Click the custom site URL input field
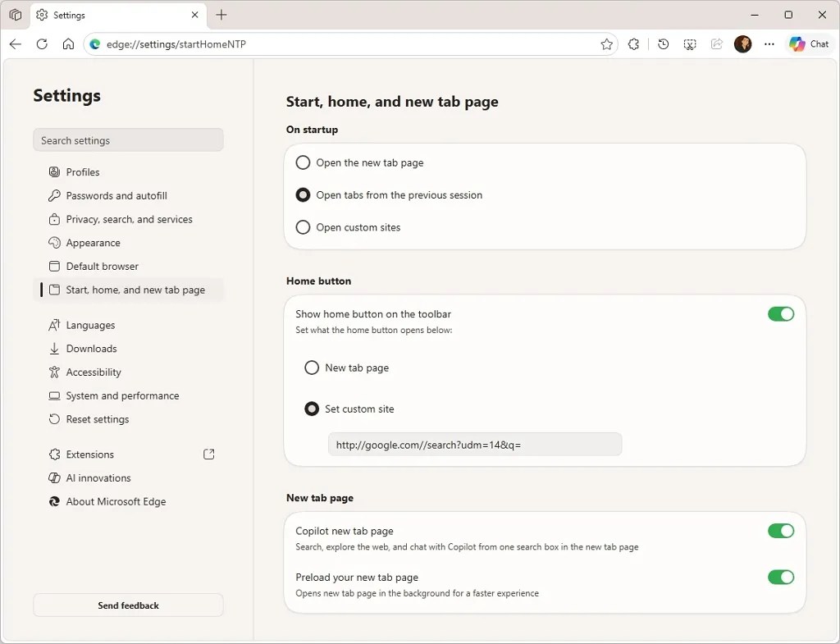The image size is (840, 644). click(474, 444)
